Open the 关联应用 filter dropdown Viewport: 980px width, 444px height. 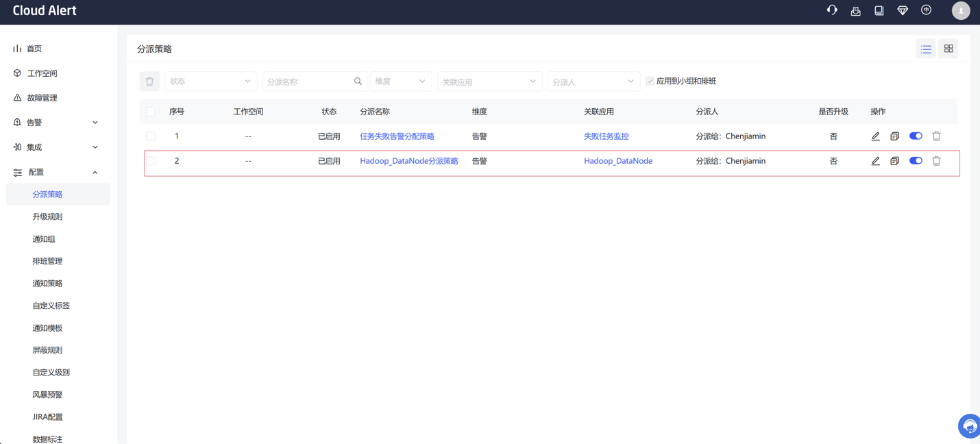point(489,82)
